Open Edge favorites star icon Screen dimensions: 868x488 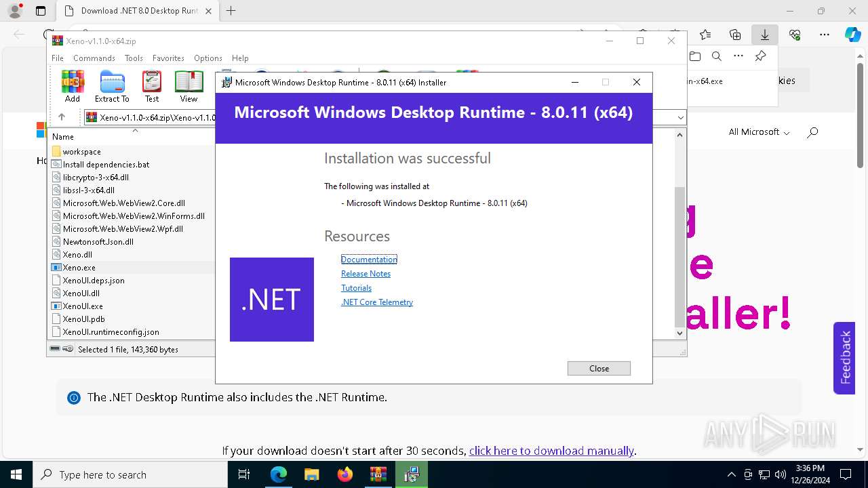click(705, 35)
